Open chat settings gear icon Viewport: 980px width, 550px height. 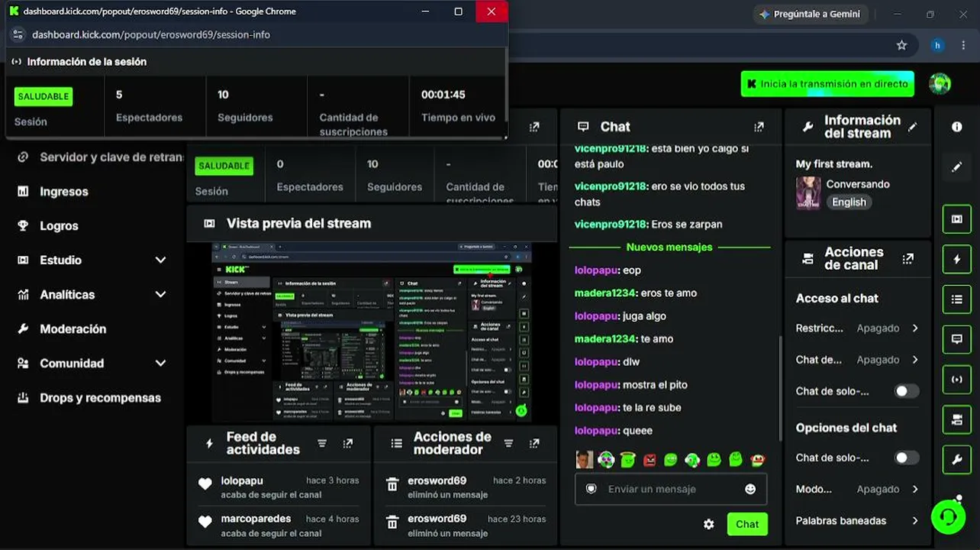coord(709,524)
